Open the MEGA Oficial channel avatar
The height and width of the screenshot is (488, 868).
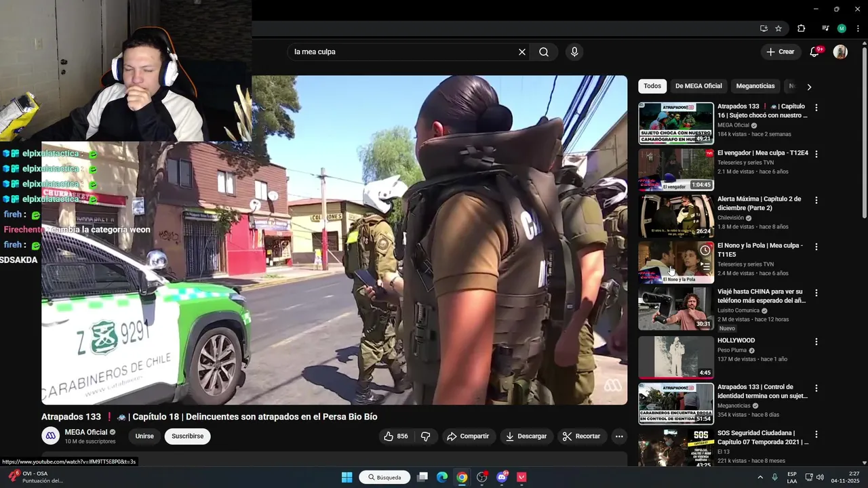click(x=51, y=436)
